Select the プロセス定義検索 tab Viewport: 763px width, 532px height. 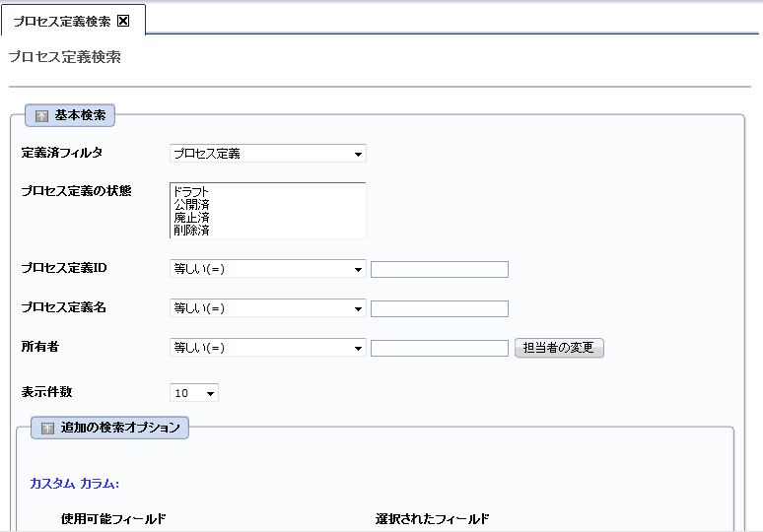(61, 21)
